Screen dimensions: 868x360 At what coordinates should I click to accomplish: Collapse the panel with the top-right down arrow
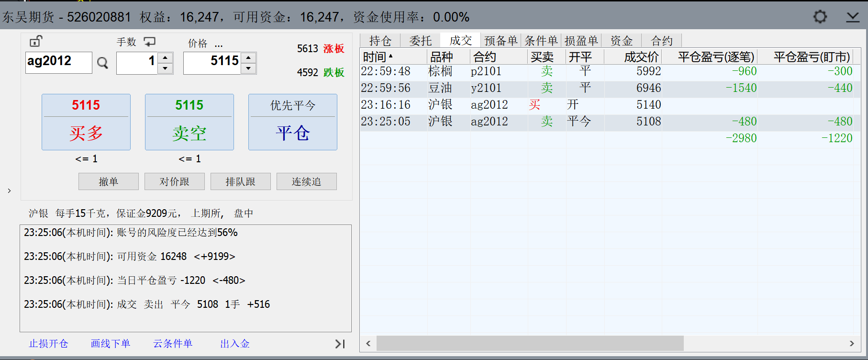click(x=853, y=17)
